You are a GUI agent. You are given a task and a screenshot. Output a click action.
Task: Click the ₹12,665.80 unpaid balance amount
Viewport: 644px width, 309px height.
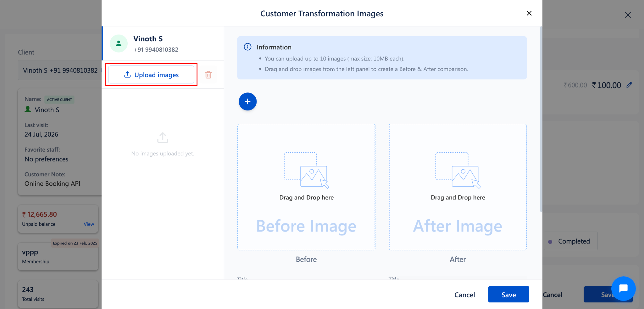click(x=40, y=214)
